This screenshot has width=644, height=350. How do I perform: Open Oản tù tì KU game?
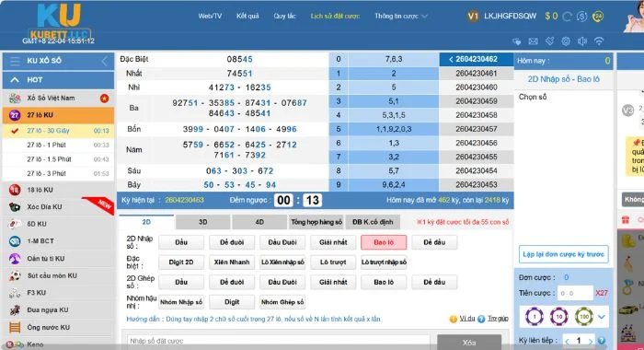(58, 259)
